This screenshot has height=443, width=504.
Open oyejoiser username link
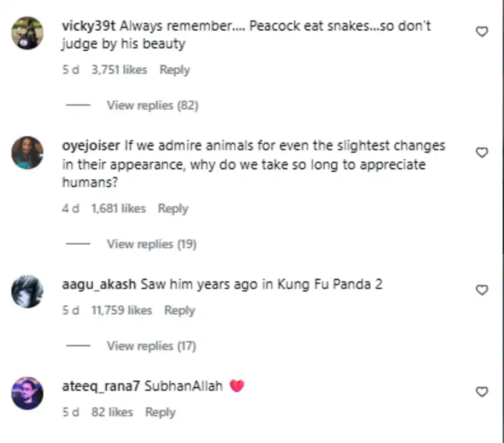click(x=91, y=146)
